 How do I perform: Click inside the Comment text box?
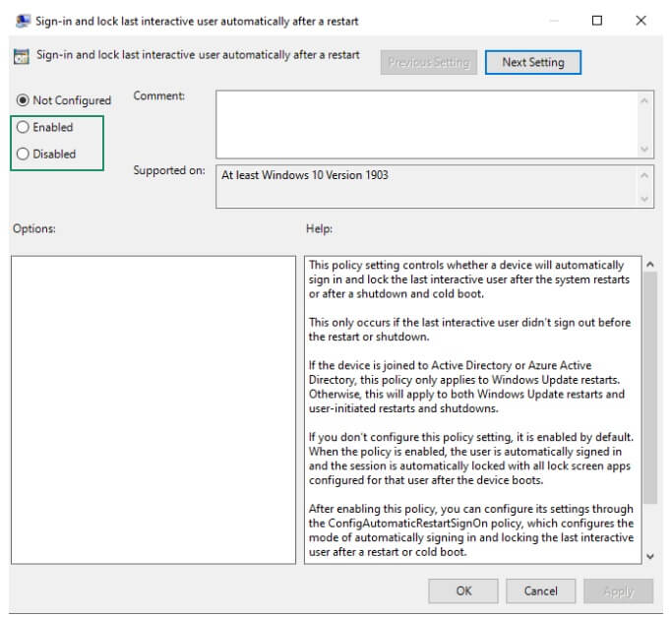[426, 124]
